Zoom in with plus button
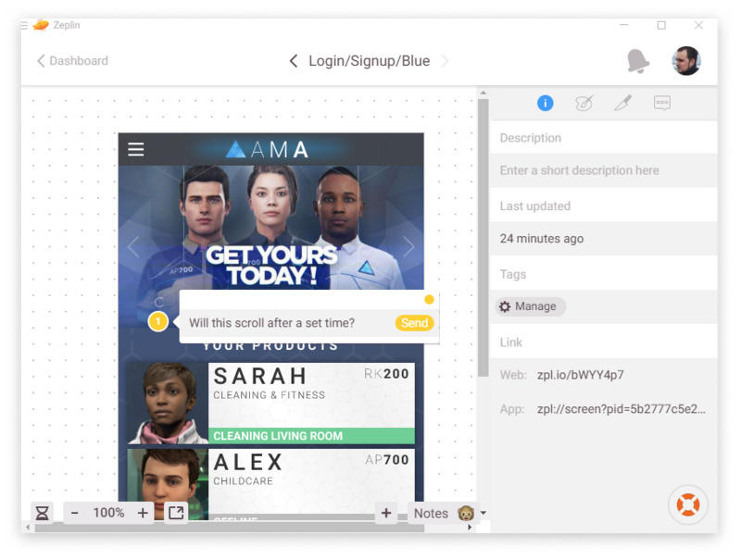The image size is (741, 560). [143, 513]
